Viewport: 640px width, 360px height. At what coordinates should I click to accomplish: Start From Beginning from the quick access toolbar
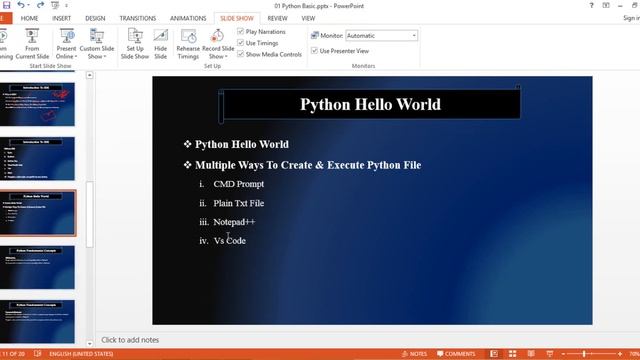[x=55, y=5]
